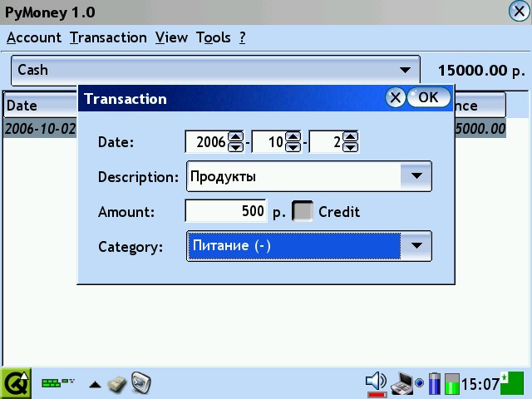Click the laptop network icon in tray
The height and width of the screenshot is (399, 532).
point(401,384)
